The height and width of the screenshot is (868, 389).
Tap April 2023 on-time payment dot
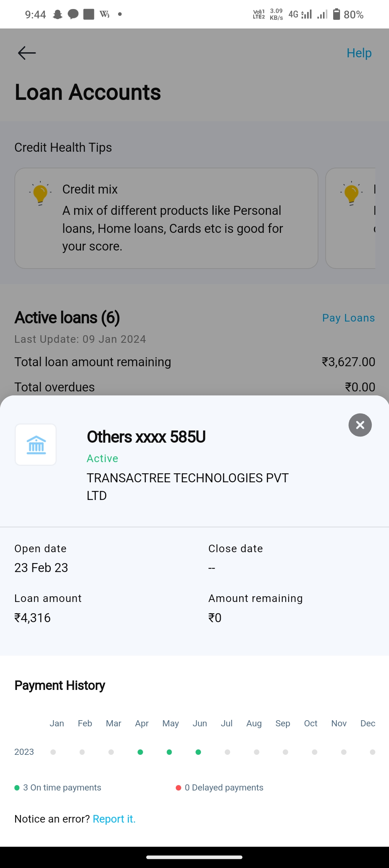140,752
